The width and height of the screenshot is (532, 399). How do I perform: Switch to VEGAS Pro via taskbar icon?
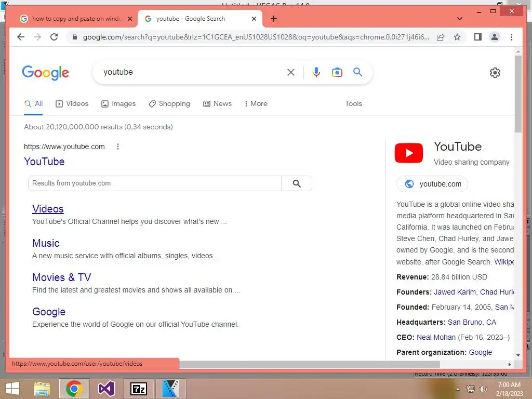point(170,389)
